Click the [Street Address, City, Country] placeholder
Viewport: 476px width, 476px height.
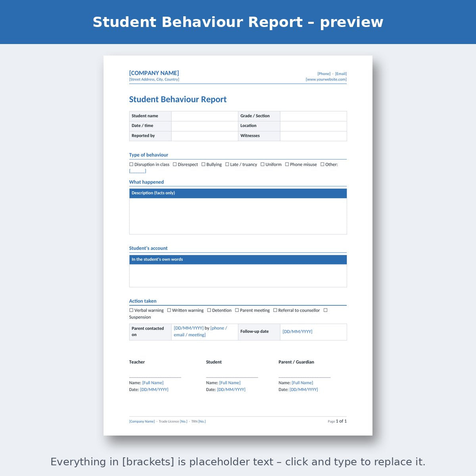click(x=154, y=79)
